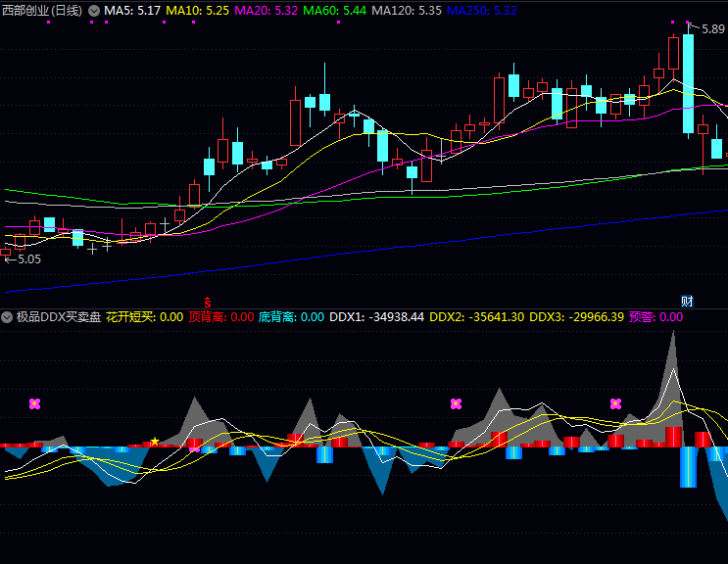
Task: Click the middle magenta flower signal
Action: pyautogui.click(x=456, y=403)
